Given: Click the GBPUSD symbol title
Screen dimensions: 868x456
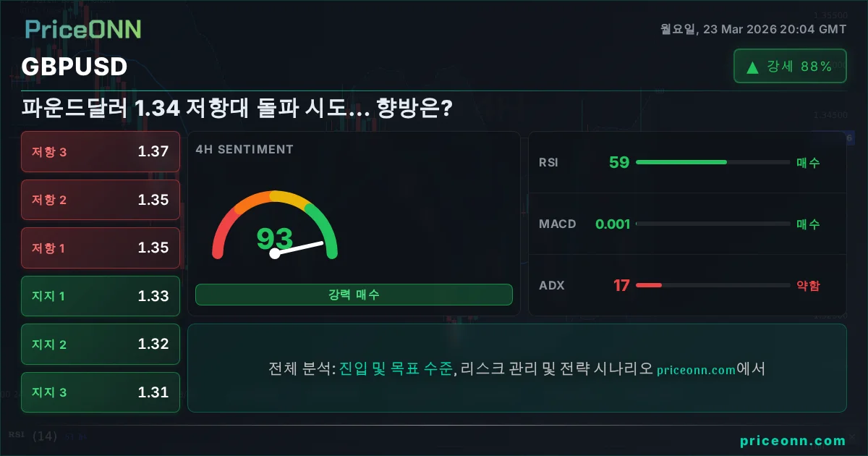Looking at the screenshot, I should pos(75,67).
